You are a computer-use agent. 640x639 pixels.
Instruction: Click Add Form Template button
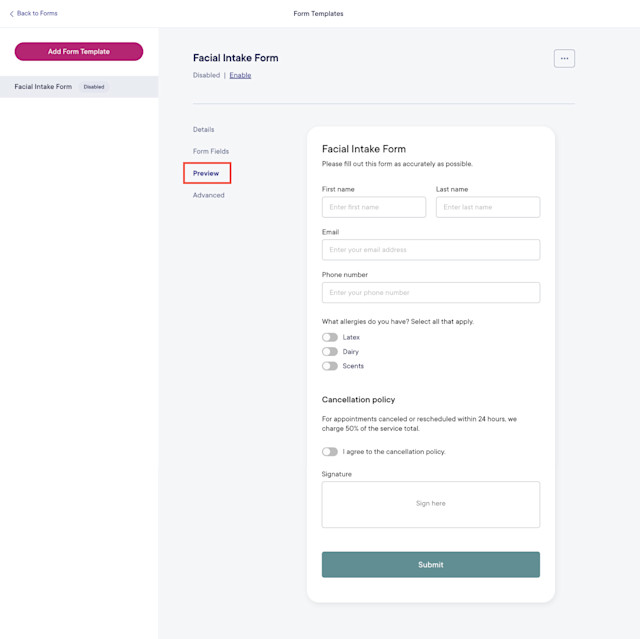(x=79, y=51)
